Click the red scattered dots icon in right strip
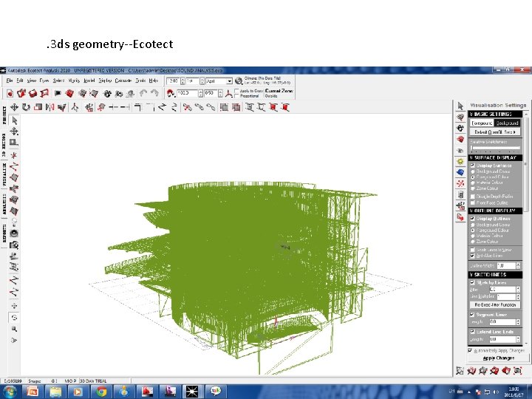Viewport: 532px width, 399px height. (460, 183)
